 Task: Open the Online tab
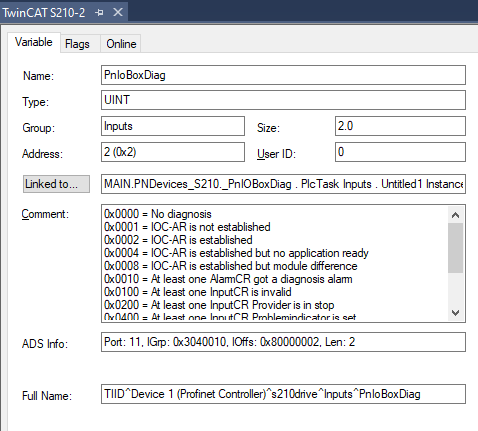tap(121, 44)
